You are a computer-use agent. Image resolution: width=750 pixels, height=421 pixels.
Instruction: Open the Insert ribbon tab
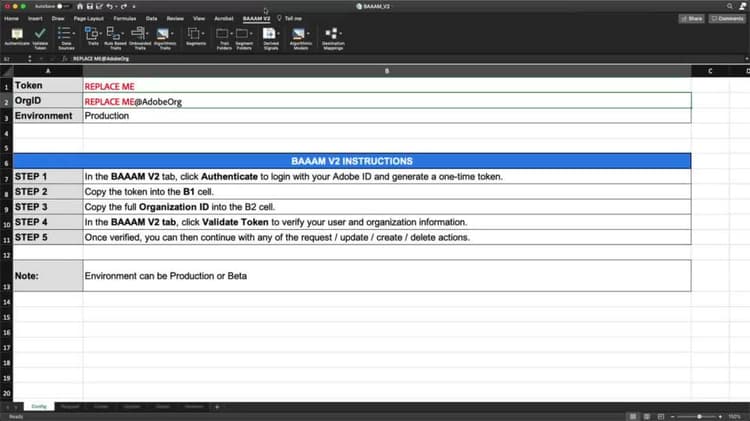click(35, 19)
